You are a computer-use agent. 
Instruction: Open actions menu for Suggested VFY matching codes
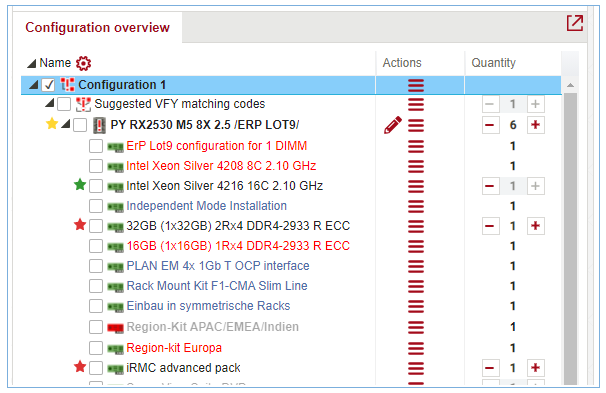click(x=416, y=104)
